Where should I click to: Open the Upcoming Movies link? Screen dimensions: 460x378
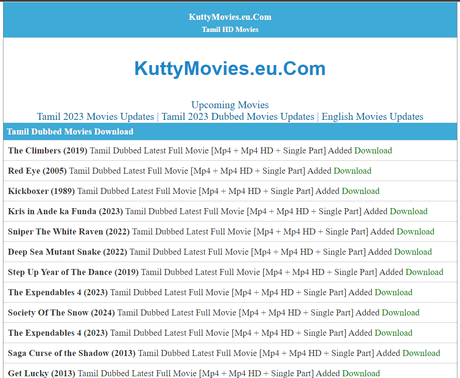point(230,105)
